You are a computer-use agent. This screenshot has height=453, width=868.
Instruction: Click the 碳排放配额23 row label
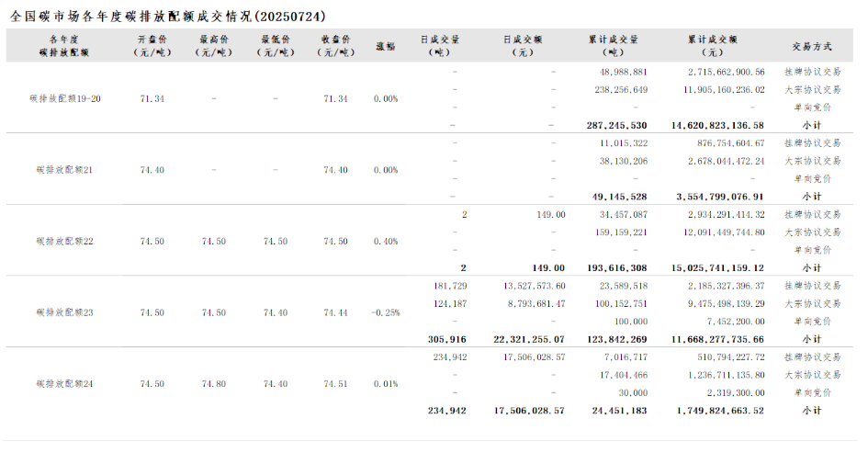64,312
